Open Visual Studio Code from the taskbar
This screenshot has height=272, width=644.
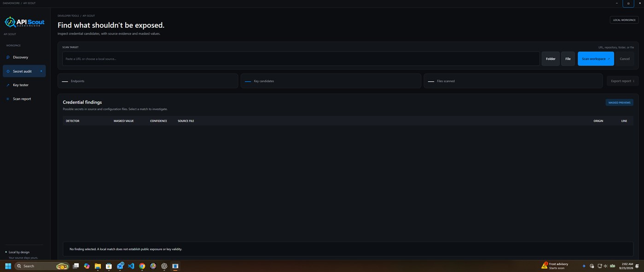point(131,266)
